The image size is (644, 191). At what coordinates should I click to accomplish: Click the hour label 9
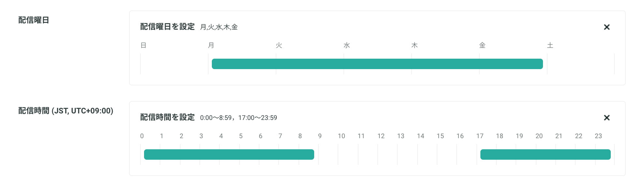point(320,136)
